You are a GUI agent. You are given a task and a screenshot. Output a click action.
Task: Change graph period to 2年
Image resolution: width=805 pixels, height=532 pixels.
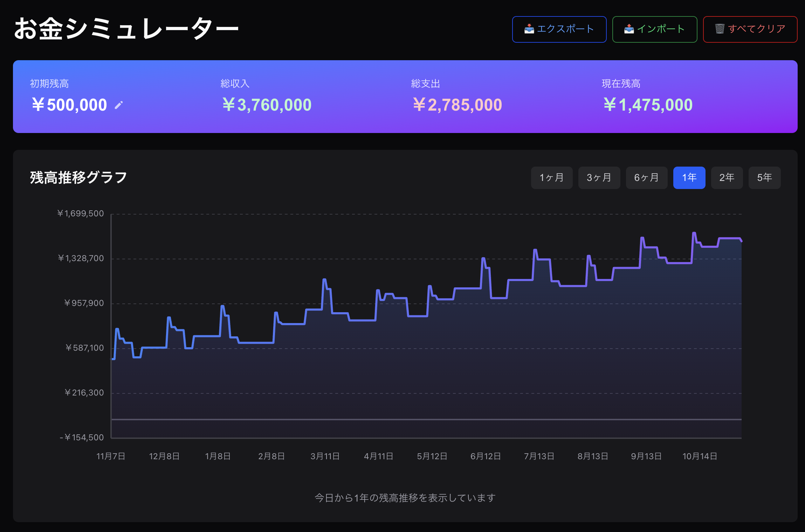pos(727,178)
